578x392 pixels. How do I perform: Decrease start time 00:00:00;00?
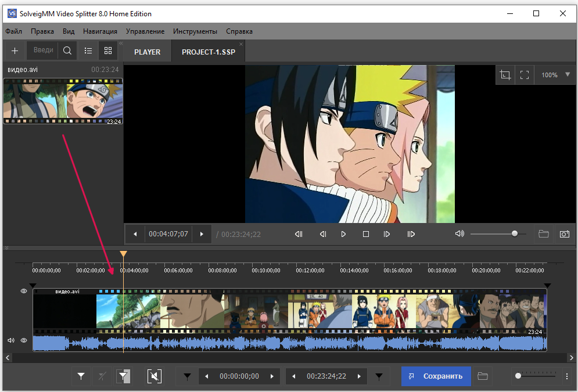[207, 376]
